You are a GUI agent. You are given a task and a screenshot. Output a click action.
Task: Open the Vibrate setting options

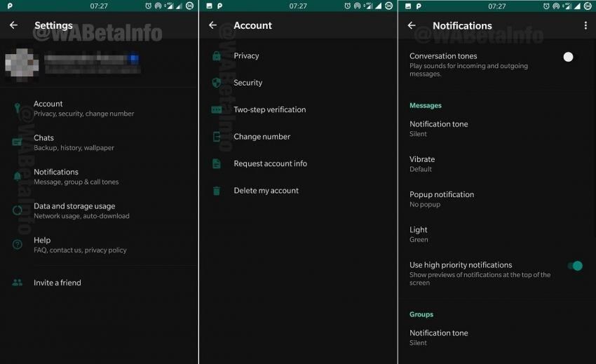pyautogui.click(x=422, y=163)
